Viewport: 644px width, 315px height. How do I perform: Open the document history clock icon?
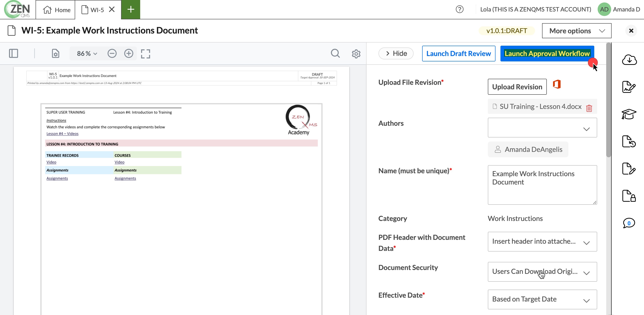click(629, 142)
